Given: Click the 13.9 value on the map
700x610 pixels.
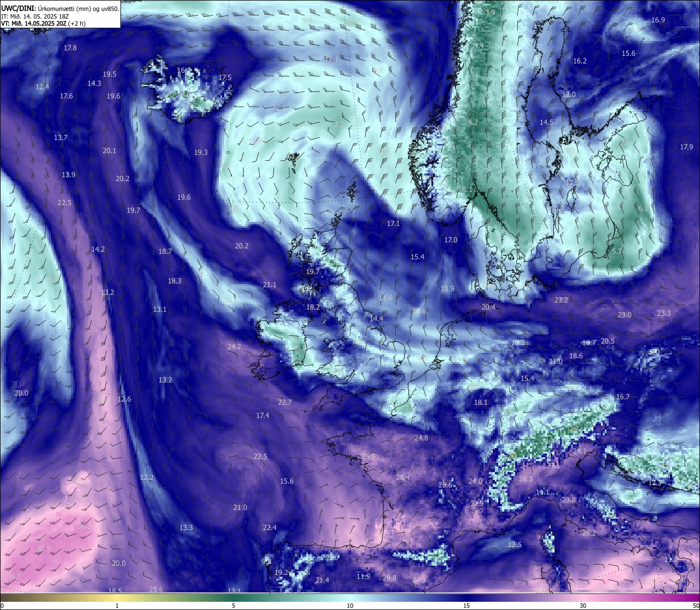Looking at the screenshot, I should tap(68, 175).
